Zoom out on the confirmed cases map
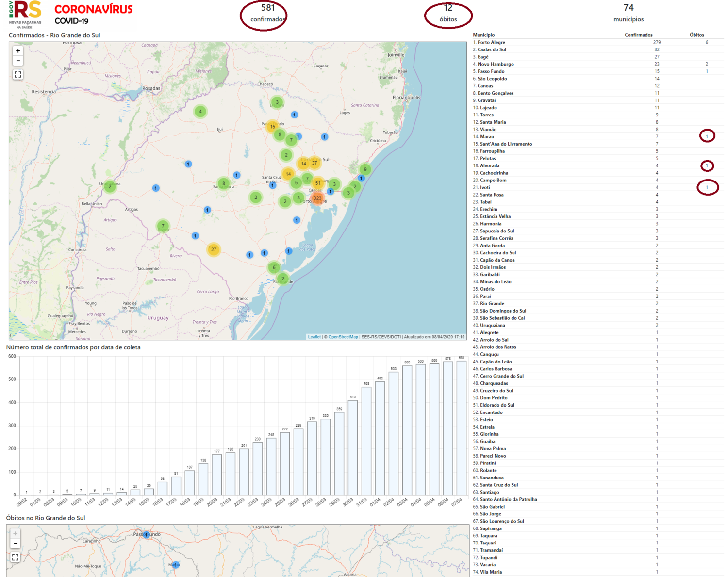The height and width of the screenshot is (577, 728). [18, 61]
